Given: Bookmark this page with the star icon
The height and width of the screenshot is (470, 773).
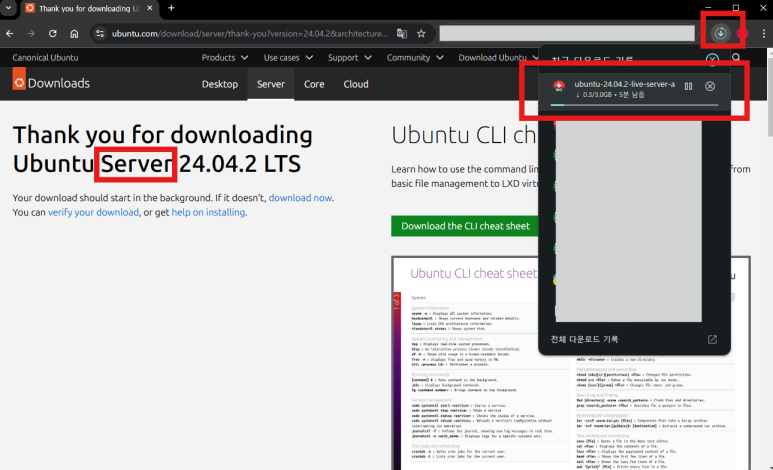Looking at the screenshot, I should [x=421, y=34].
